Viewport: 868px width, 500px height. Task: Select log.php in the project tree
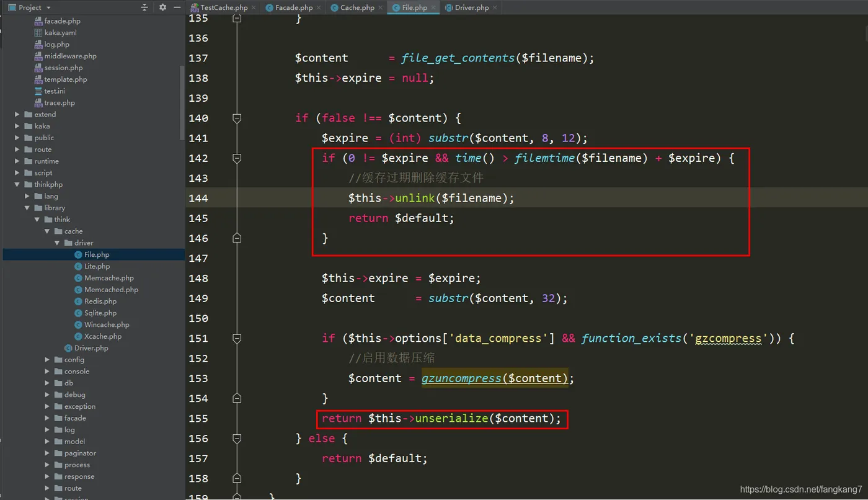click(57, 44)
